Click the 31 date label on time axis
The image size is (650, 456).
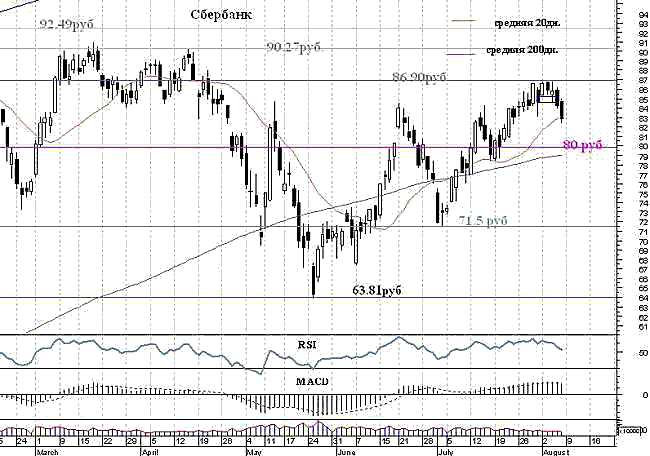click(339, 442)
